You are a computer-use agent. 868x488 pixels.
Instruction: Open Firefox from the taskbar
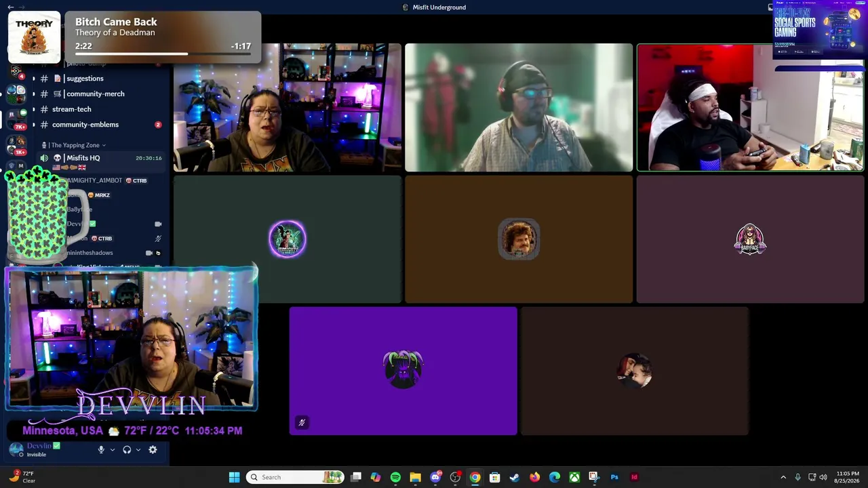point(534,477)
